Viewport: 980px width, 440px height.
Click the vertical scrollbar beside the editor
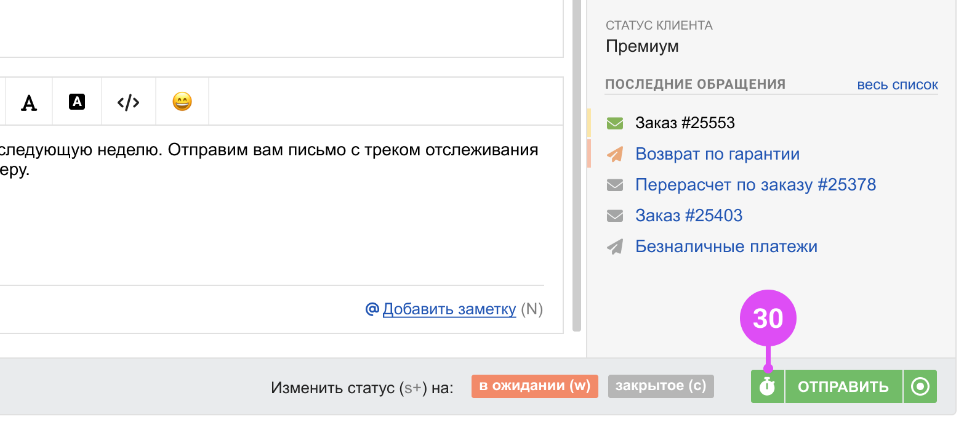pos(577,185)
